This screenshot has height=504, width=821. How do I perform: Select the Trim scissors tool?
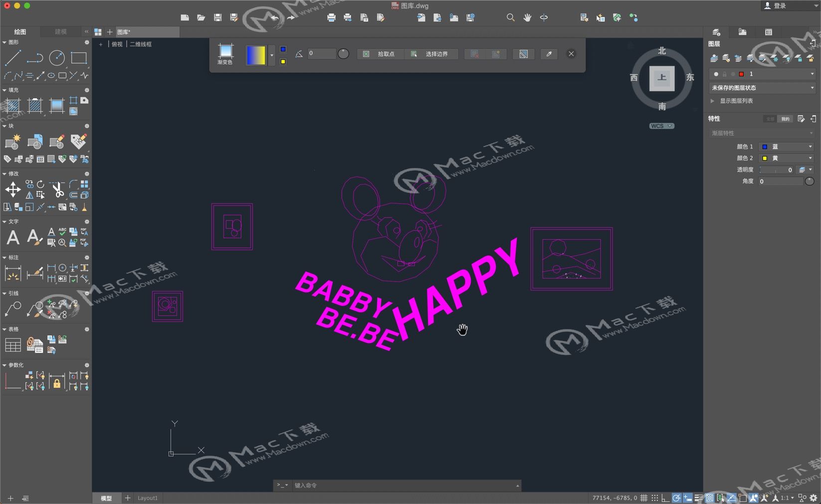point(58,190)
